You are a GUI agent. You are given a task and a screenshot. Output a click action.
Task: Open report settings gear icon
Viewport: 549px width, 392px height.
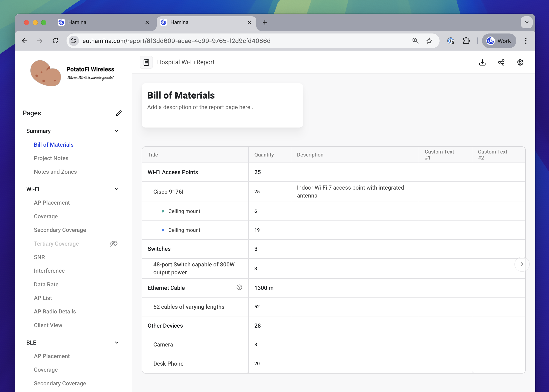point(520,62)
